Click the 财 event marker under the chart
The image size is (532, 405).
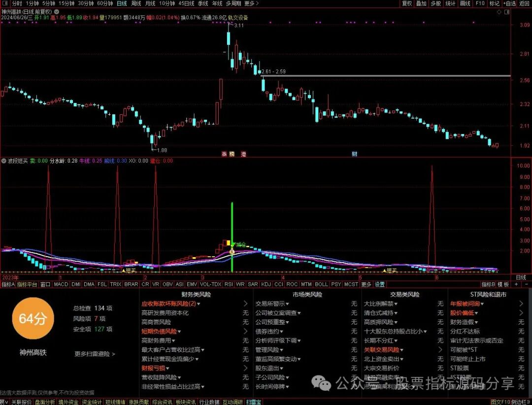coord(354,154)
